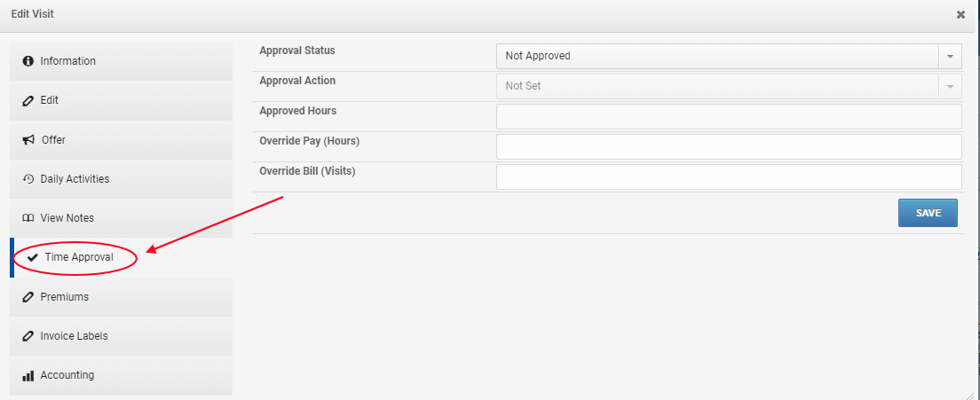
Task: Close the Edit Visit dialog
Action: [x=960, y=14]
